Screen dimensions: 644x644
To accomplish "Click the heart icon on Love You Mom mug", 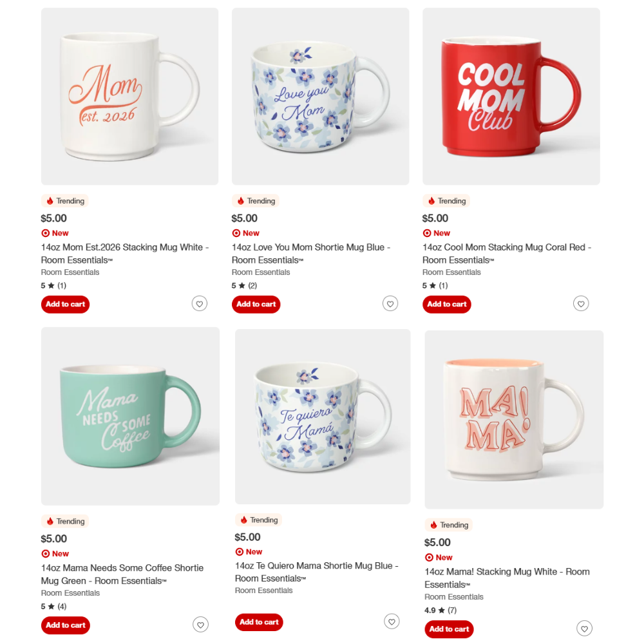I will point(390,303).
